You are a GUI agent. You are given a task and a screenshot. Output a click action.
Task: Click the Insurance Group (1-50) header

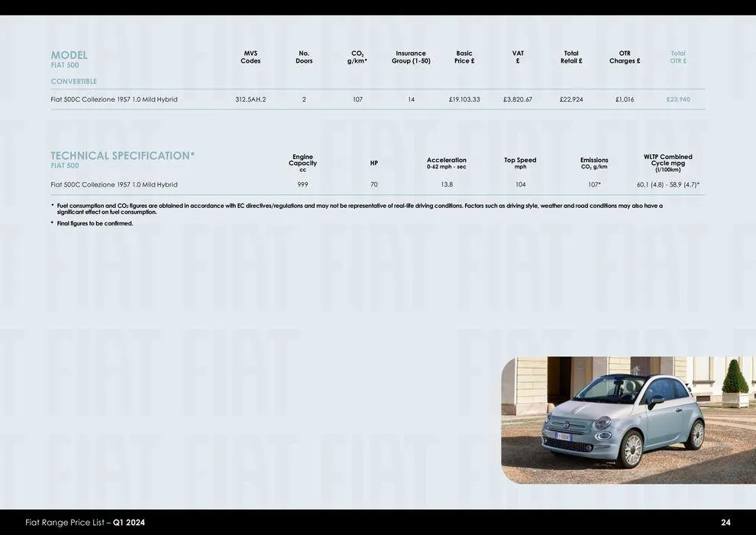[x=410, y=56]
